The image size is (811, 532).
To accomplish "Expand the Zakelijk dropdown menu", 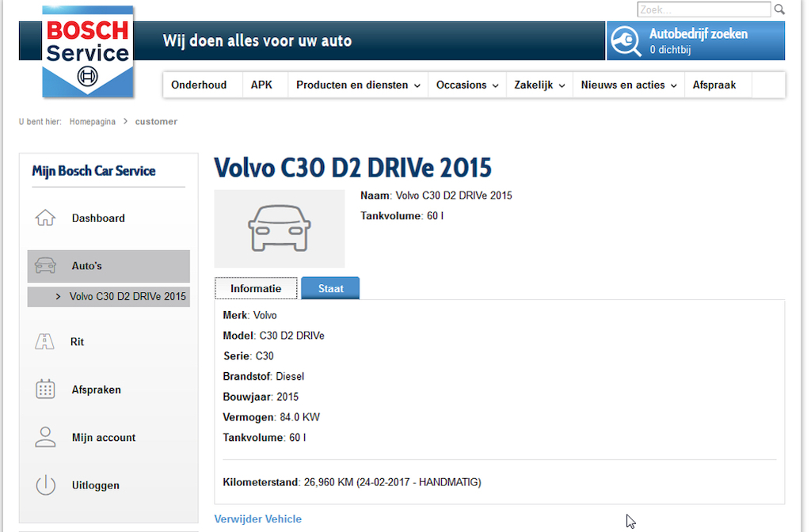I will 539,85.
